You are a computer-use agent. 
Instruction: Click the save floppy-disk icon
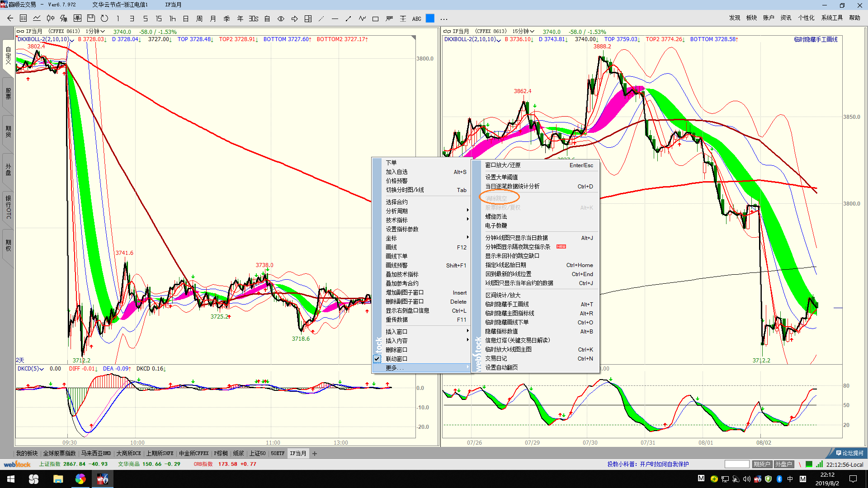tap(91, 19)
